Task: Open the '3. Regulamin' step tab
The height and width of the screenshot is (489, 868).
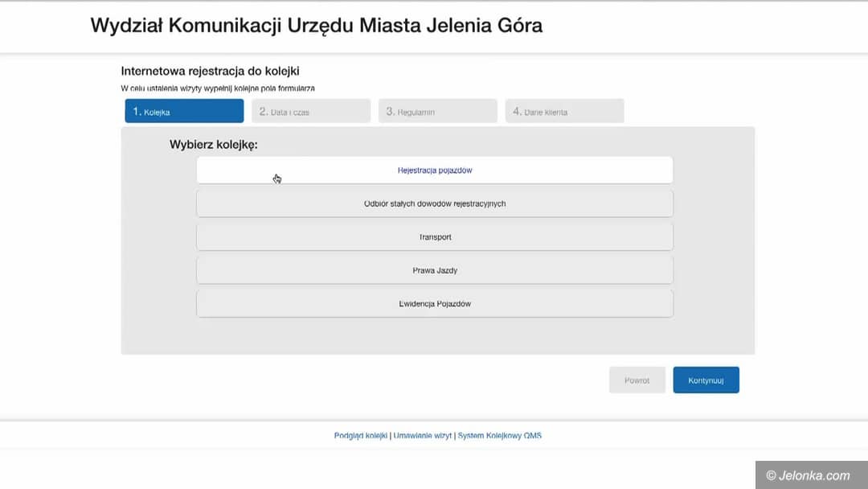Action: [x=437, y=111]
